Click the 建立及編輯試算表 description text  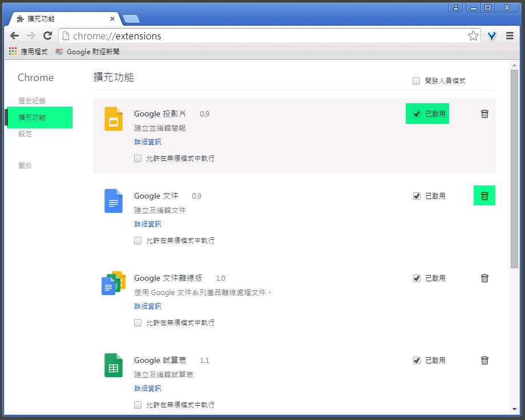(164, 374)
